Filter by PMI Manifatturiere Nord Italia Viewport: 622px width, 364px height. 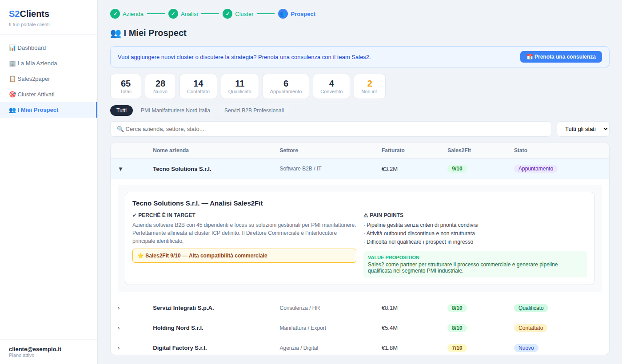click(x=175, y=111)
